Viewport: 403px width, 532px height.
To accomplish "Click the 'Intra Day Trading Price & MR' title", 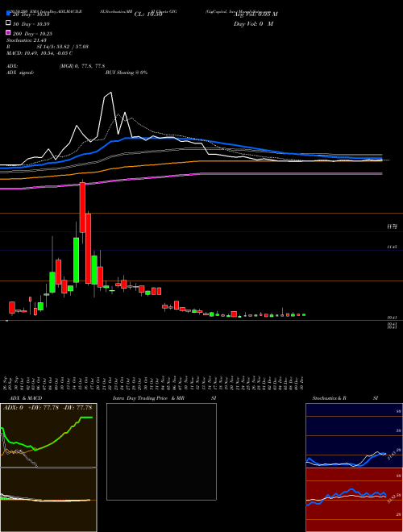I will click(x=148, y=398).
